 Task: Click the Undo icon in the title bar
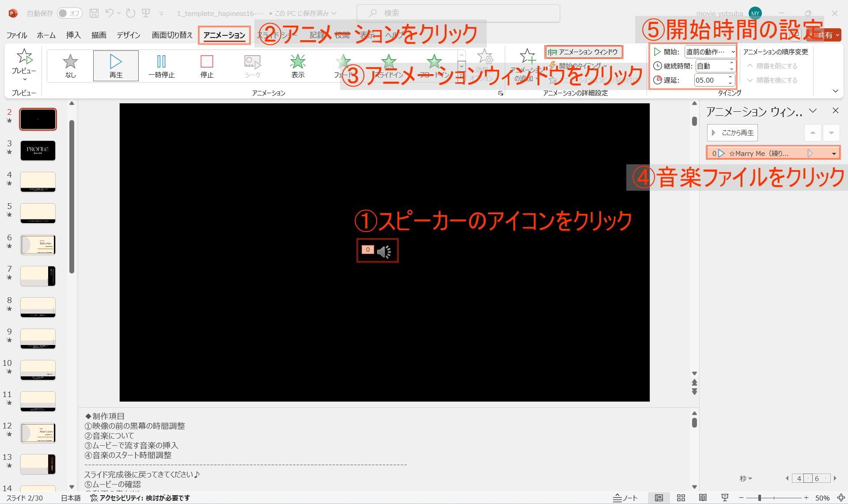point(109,13)
